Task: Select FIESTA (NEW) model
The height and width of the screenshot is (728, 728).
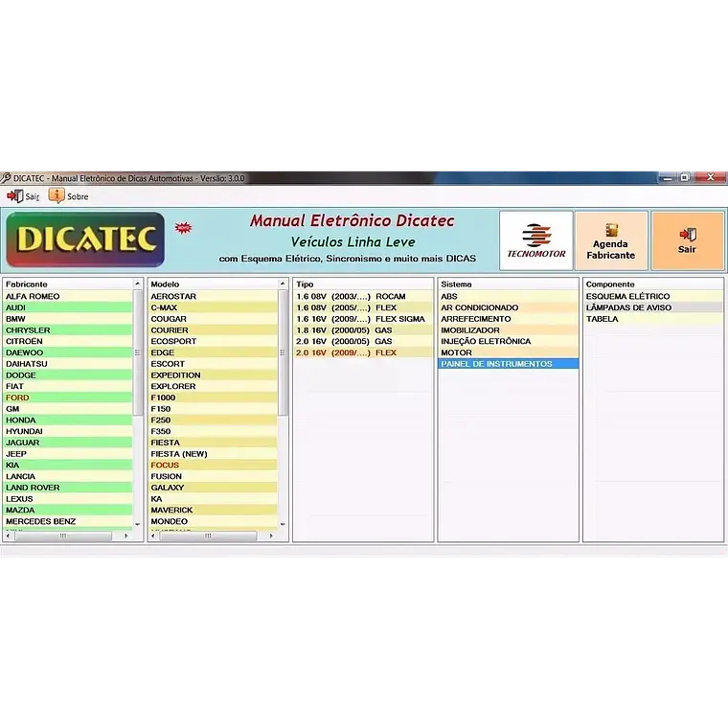Action: pyautogui.click(x=213, y=454)
